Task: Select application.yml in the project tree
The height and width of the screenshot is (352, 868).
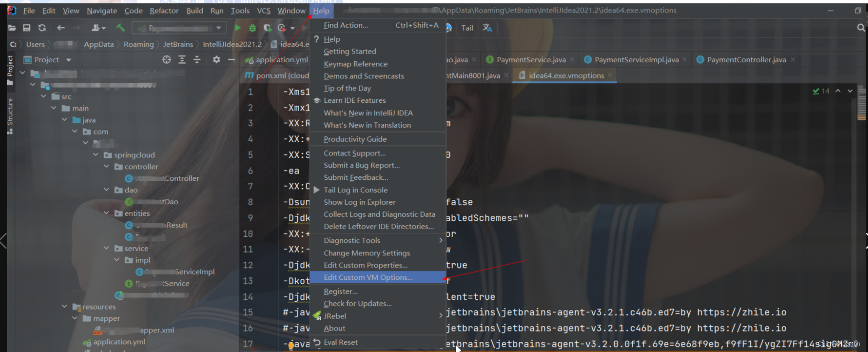Action: 119,342
